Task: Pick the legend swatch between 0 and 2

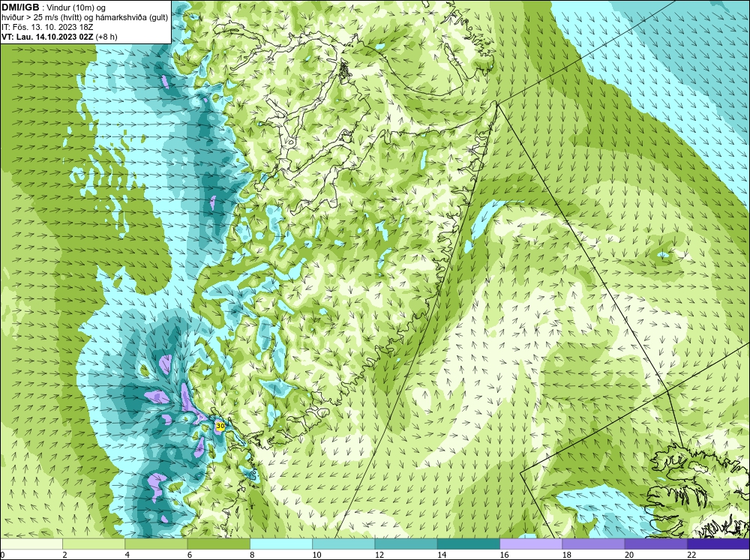Action: click(x=31, y=544)
